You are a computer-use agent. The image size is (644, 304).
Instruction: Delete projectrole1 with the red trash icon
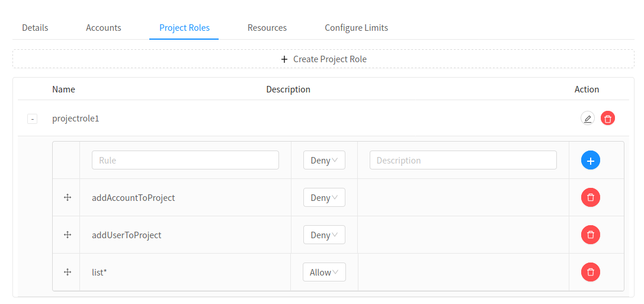tap(608, 119)
